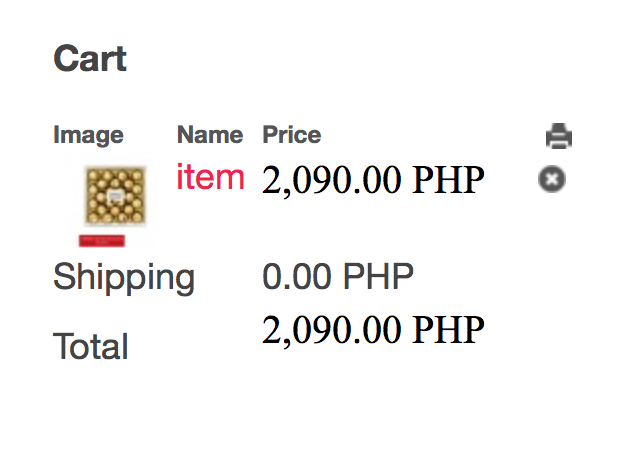Click the red bar beneath the product image
This screenshot has height=460, width=638.
pos(102,240)
